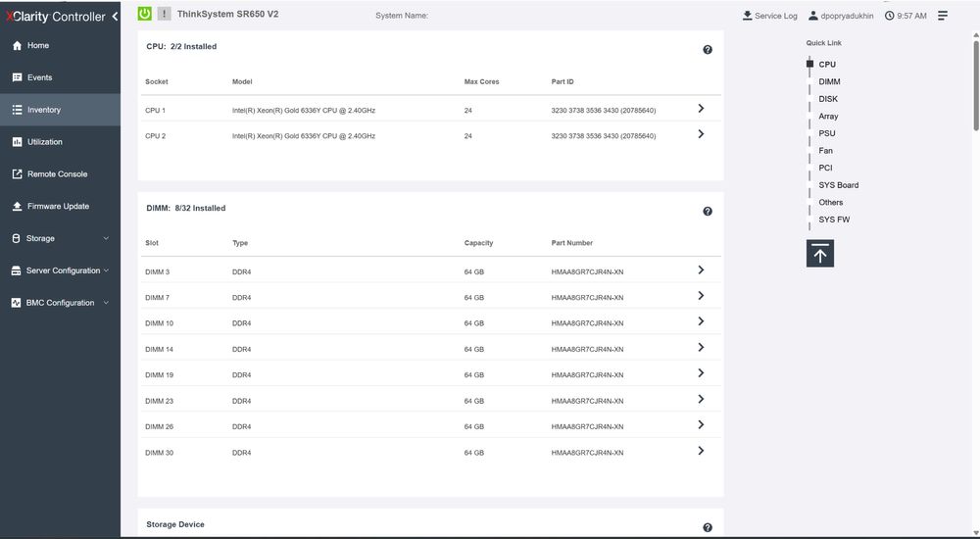The width and height of the screenshot is (980, 539).
Task: Open help for the CPU section
Action: click(708, 50)
